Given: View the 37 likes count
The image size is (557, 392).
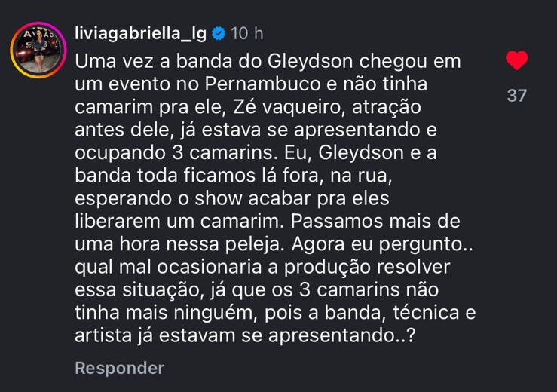Looking at the screenshot, I should coord(516,96).
